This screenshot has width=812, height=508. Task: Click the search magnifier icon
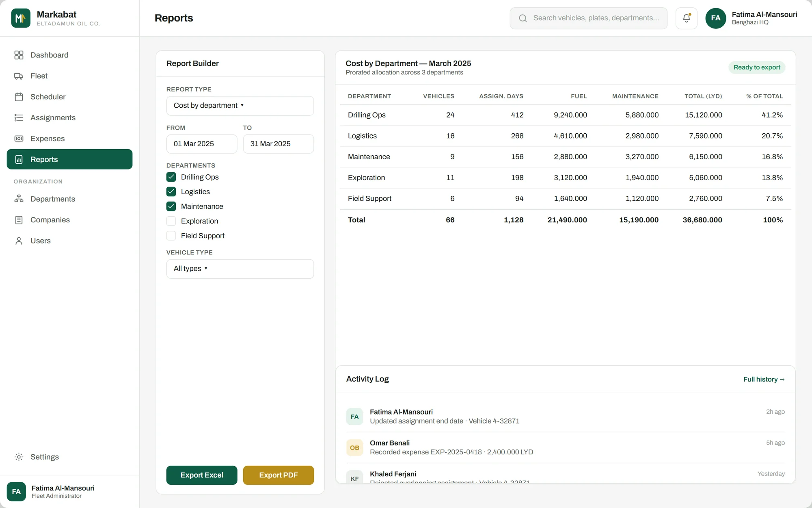pyautogui.click(x=523, y=18)
